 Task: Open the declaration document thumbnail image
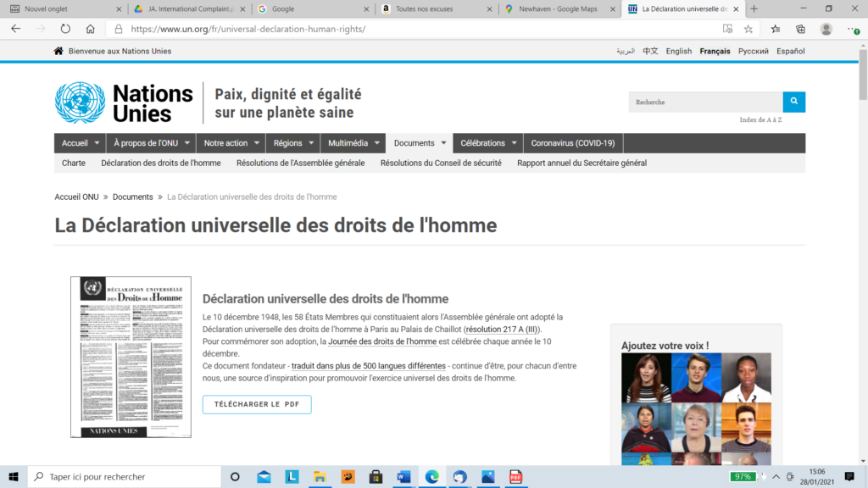pos(131,358)
